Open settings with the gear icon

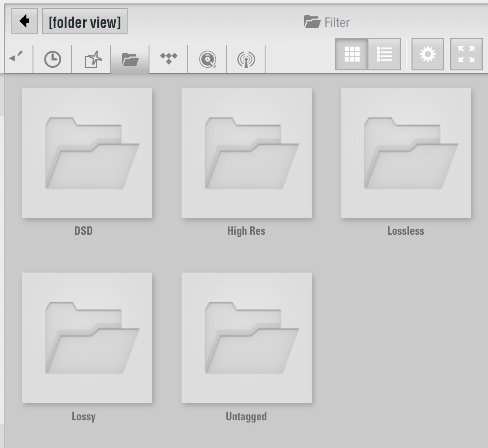(427, 54)
